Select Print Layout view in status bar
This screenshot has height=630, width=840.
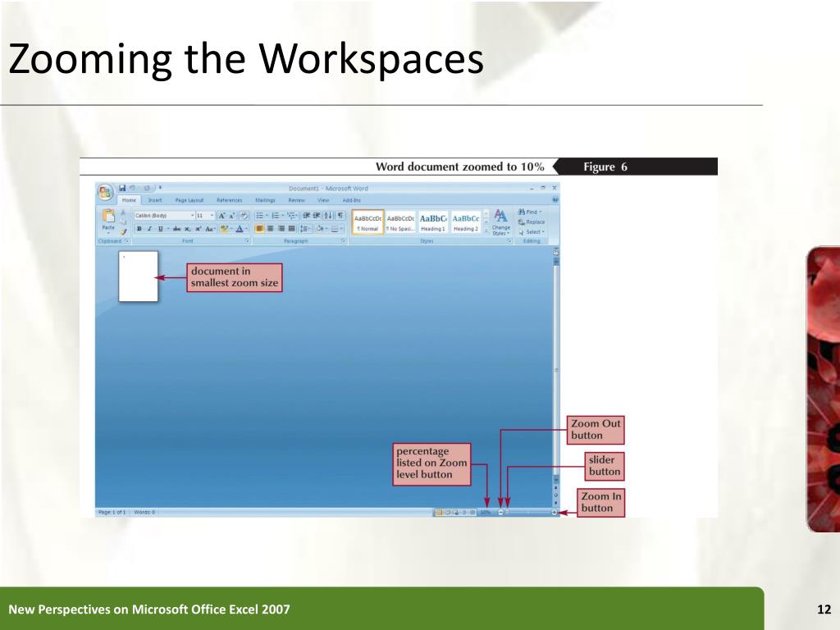pyautogui.click(x=439, y=512)
